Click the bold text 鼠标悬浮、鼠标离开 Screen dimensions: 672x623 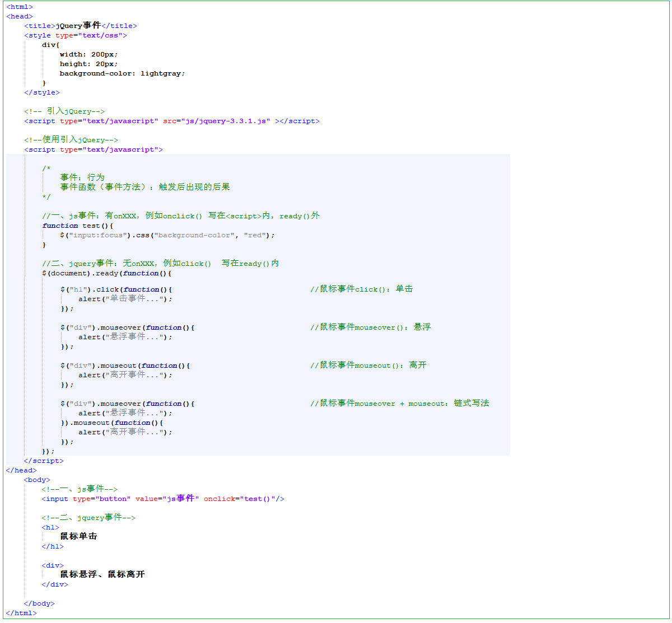coord(102,574)
